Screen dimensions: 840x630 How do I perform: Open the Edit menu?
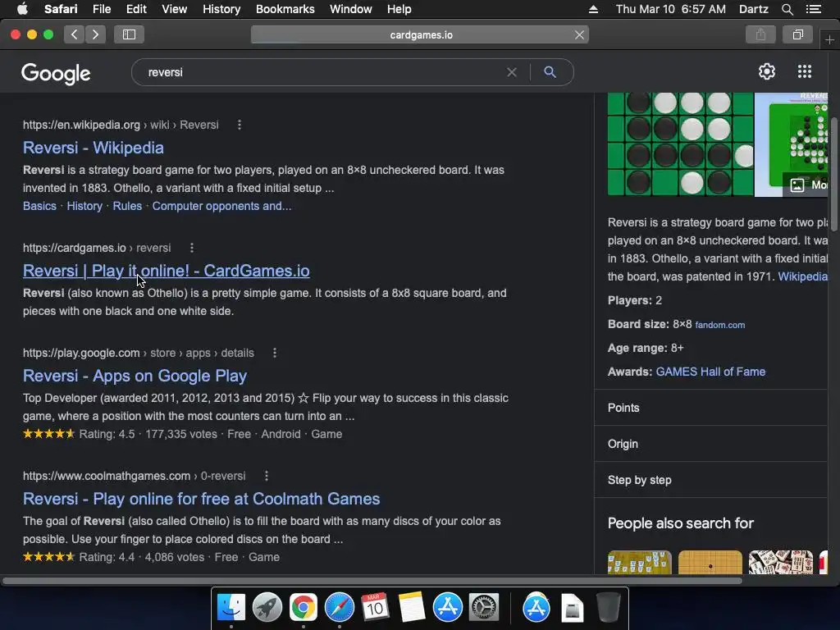[136, 9]
